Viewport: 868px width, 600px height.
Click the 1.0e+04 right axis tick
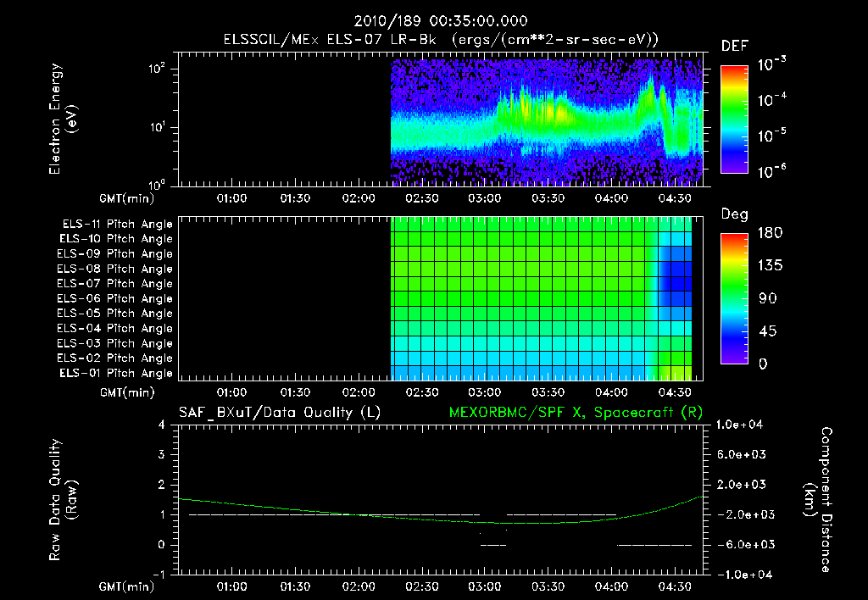(x=739, y=425)
